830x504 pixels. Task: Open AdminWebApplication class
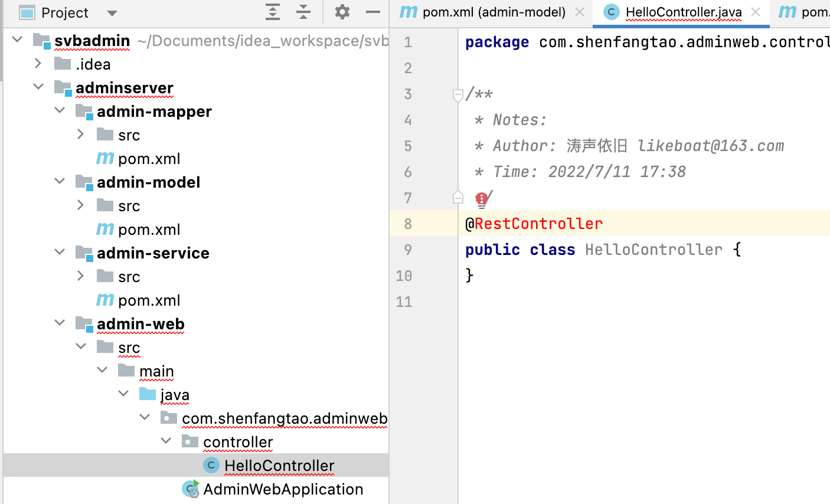(x=283, y=489)
